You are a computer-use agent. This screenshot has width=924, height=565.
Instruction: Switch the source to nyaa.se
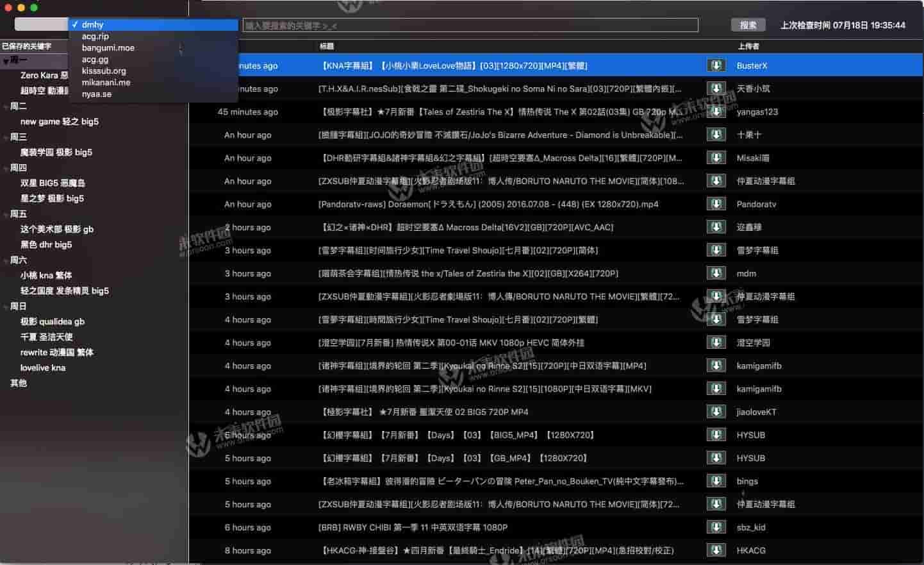point(153,94)
